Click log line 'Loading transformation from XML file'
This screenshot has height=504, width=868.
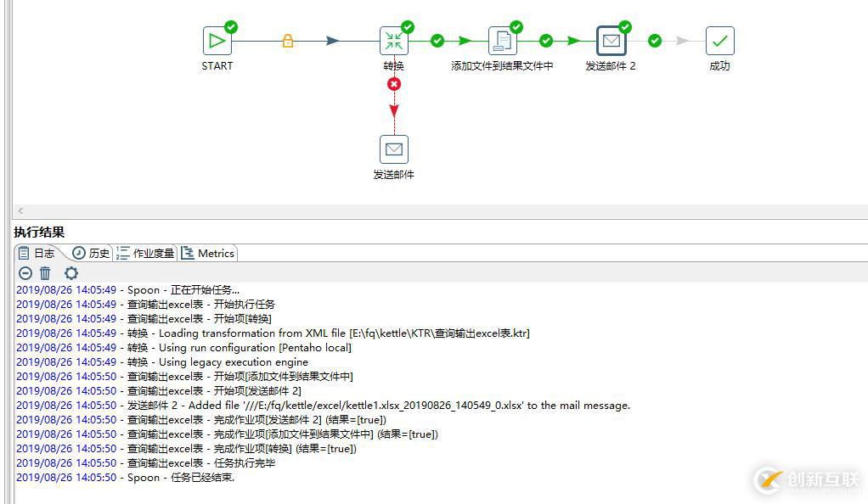point(273,333)
